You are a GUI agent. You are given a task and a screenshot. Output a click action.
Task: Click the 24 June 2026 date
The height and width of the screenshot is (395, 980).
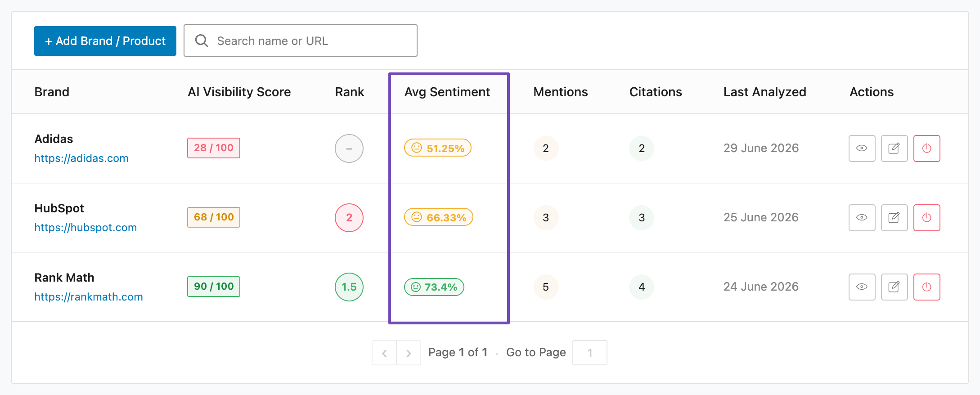(x=761, y=287)
